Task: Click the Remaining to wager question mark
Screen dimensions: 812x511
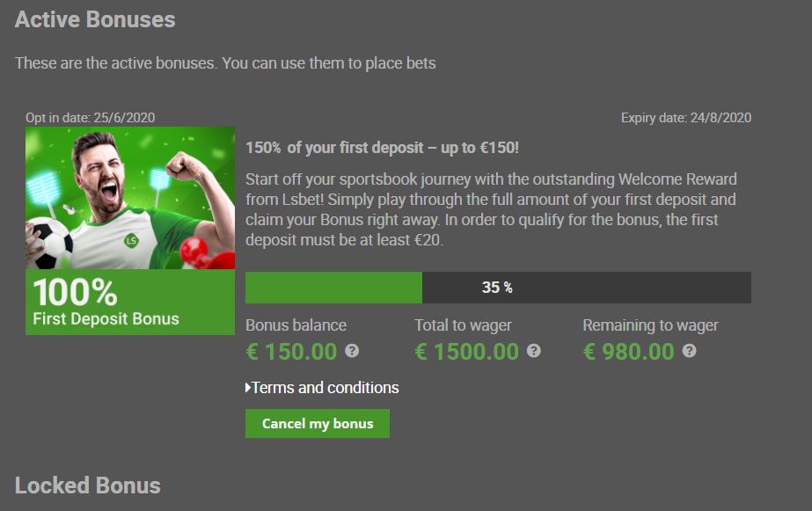Action: pyautogui.click(x=689, y=351)
